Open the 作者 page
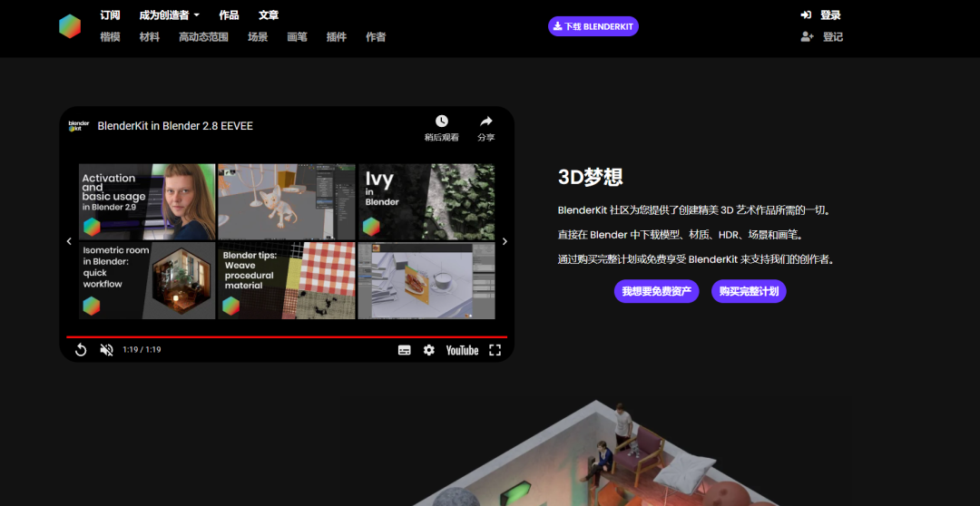This screenshot has width=980, height=506. tap(376, 37)
